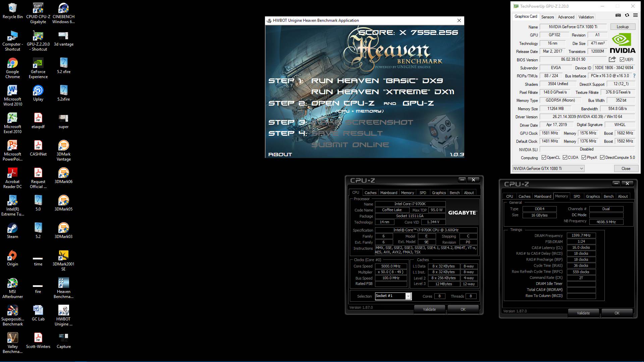Expand Socket #1 selection dropdown in CPU-Z

pyautogui.click(x=408, y=296)
